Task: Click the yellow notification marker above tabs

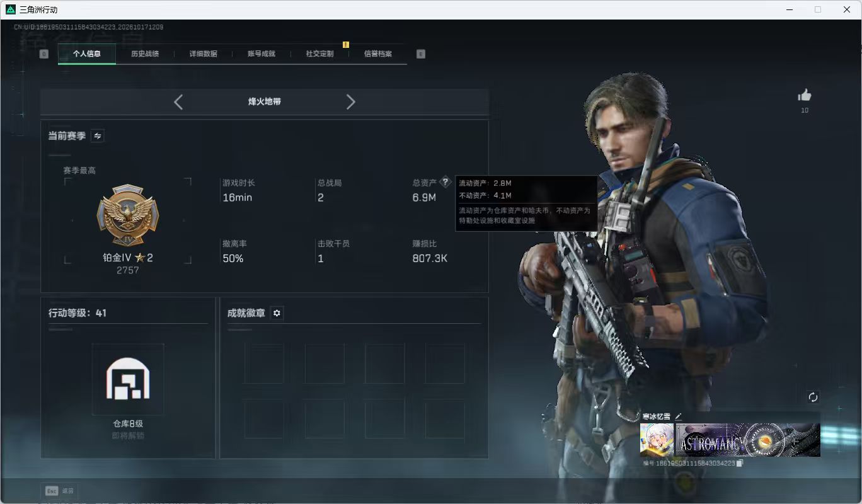Action: [345, 45]
